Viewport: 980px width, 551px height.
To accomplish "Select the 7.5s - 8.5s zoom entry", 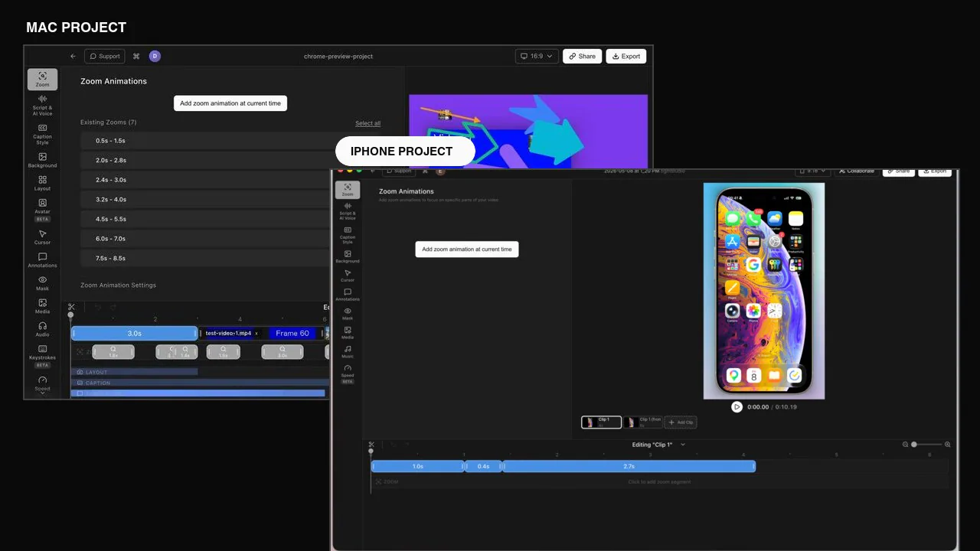I will point(205,258).
